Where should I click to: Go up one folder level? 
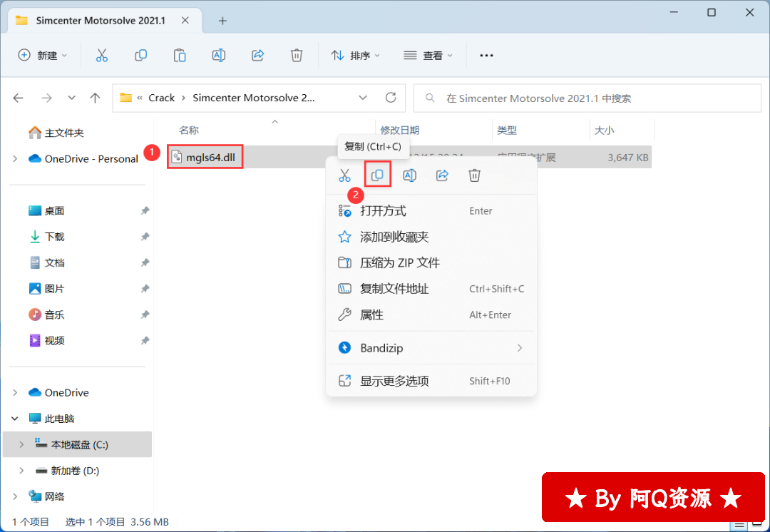pos(96,98)
